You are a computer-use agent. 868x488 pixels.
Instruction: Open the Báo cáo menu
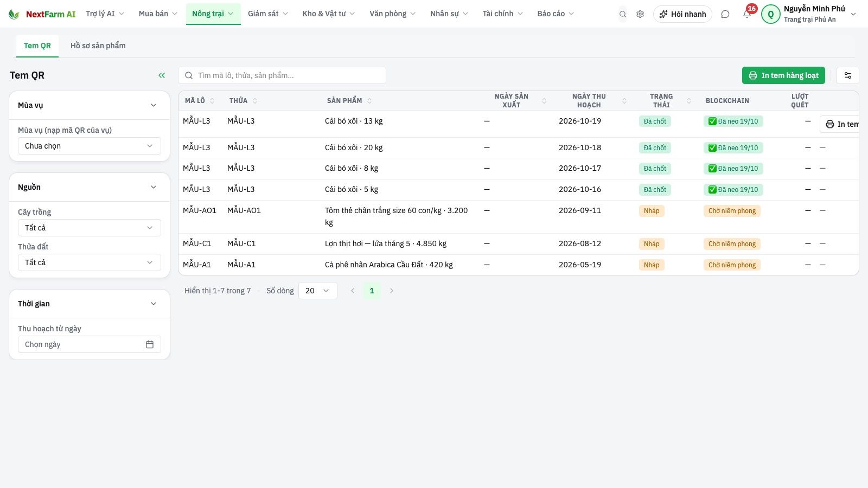(556, 14)
